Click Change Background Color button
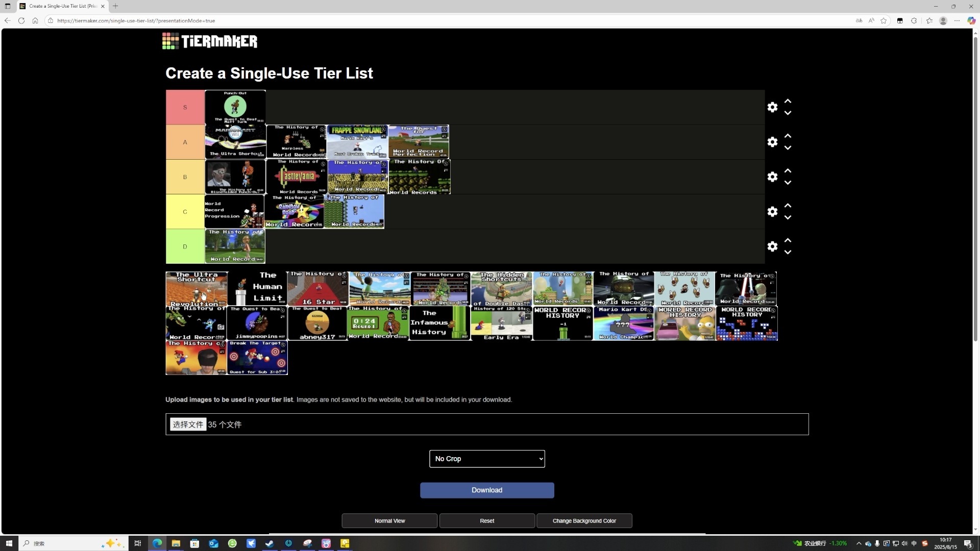980x551 pixels. [x=584, y=521]
